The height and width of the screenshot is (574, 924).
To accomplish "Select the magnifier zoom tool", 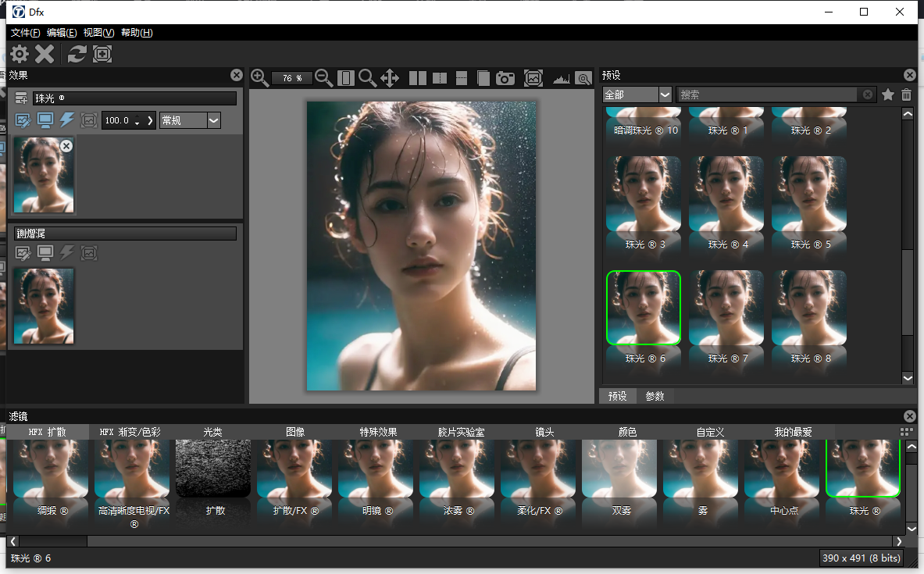I will [x=367, y=78].
